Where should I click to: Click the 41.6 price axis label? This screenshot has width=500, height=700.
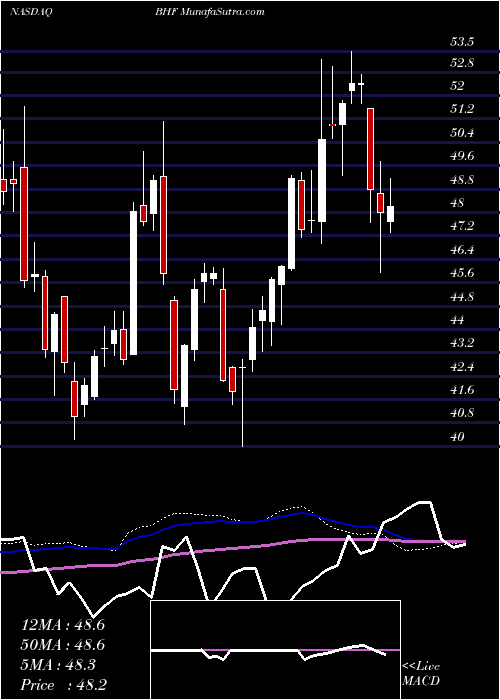coord(462,390)
